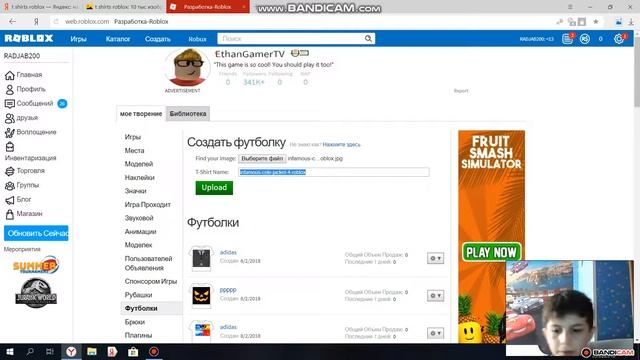
Task: Open the Каталог navbar menu
Action: [118, 39]
